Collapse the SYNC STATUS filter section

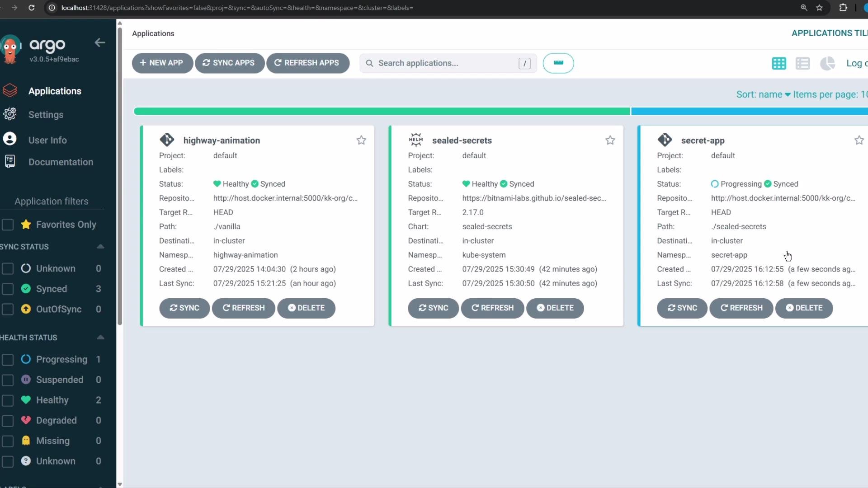pyautogui.click(x=100, y=247)
